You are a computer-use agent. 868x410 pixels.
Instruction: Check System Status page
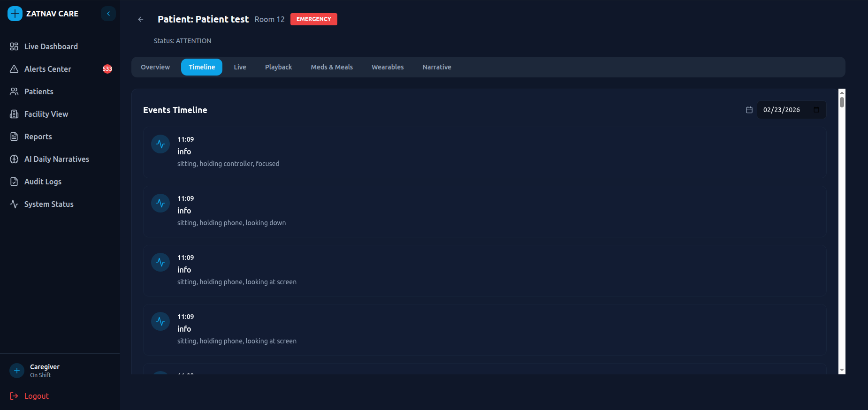tap(49, 204)
